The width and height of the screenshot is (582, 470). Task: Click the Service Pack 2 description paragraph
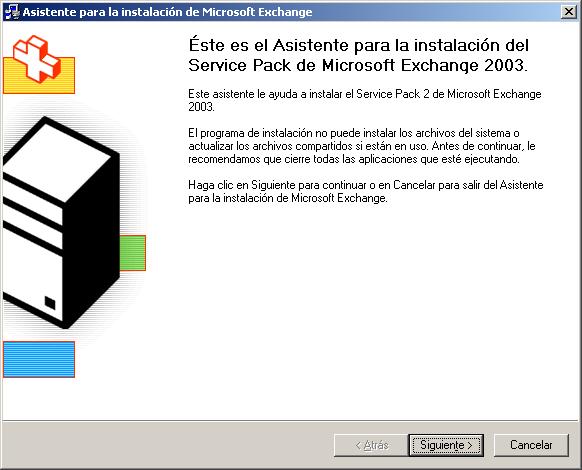[x=364, y=100]
